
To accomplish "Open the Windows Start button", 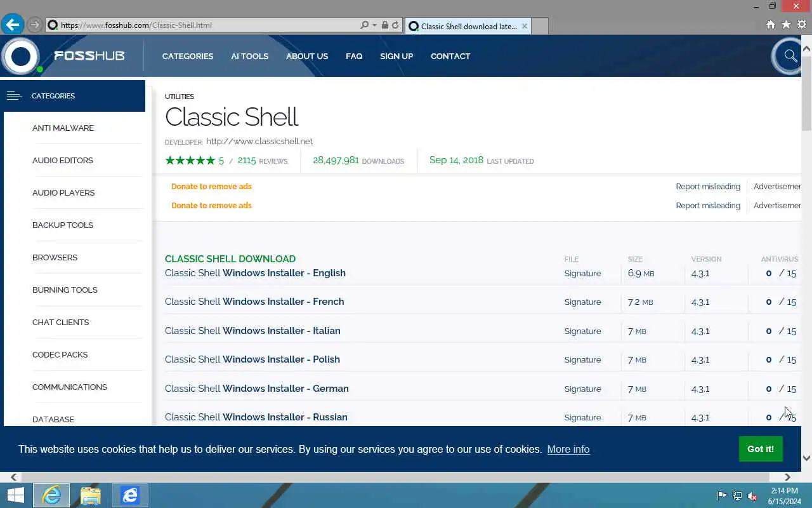I will [x=16, y=495].
